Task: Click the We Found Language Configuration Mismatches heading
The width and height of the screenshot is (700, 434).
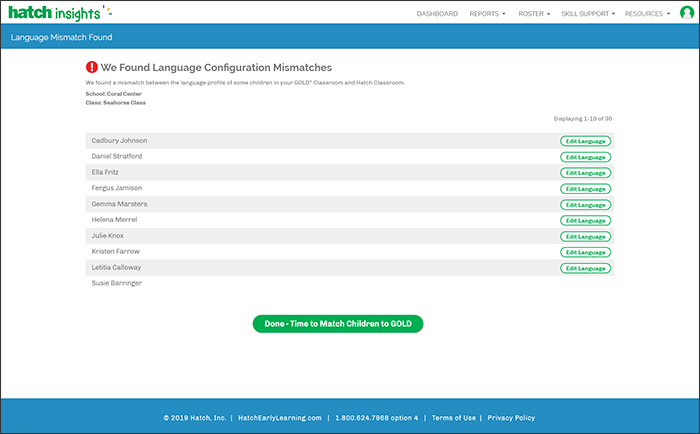Action: tap(216, 67)
